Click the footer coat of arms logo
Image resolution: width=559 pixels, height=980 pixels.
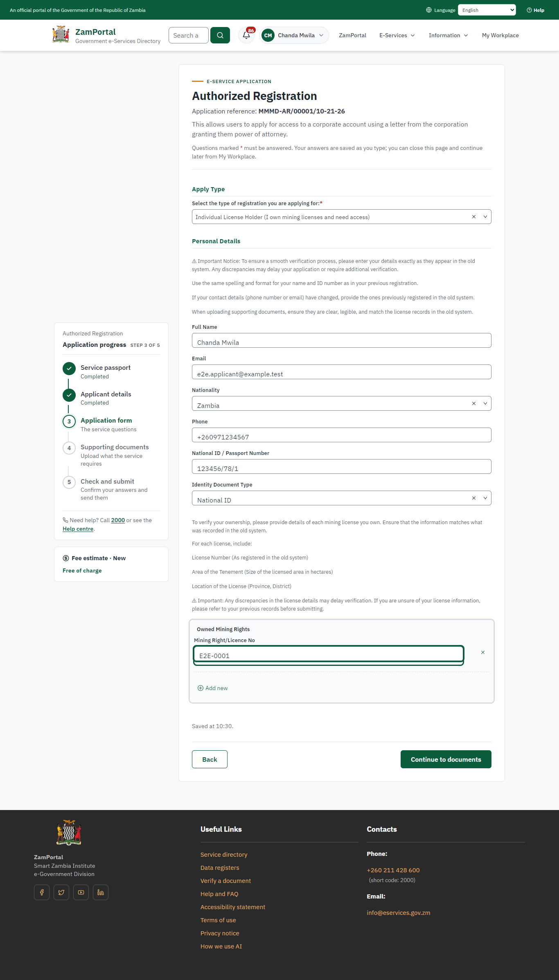(x=69, y=833)
